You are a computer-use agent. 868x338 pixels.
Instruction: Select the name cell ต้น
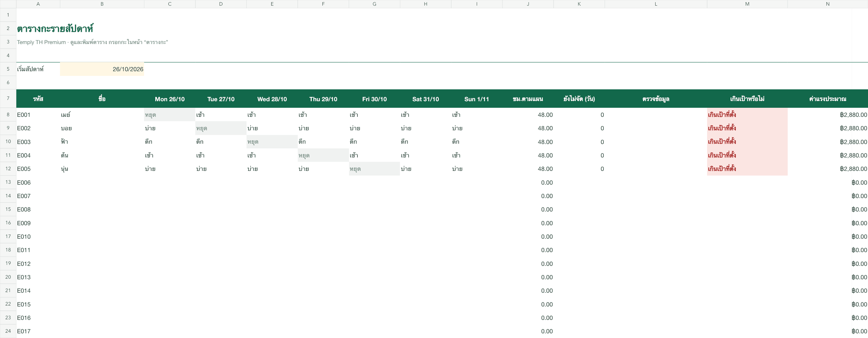[x=102, y=155]
